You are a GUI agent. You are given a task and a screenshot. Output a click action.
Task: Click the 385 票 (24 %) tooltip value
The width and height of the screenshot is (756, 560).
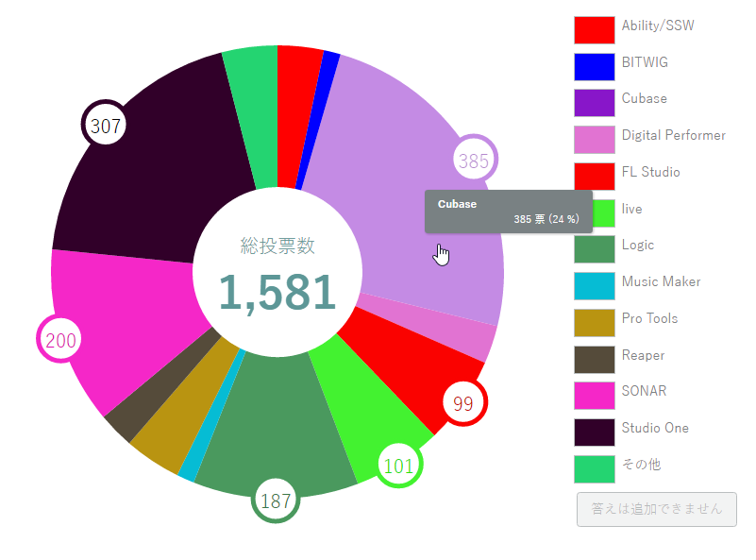pyautogui.click(x=546, y=219)
